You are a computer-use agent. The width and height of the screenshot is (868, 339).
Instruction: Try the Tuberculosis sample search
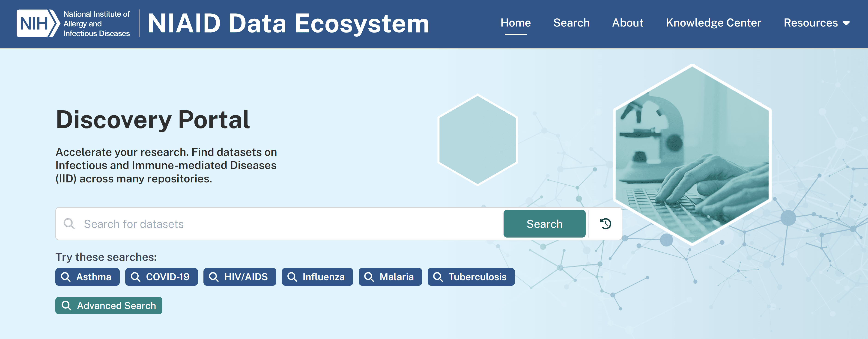pos(471,277)
